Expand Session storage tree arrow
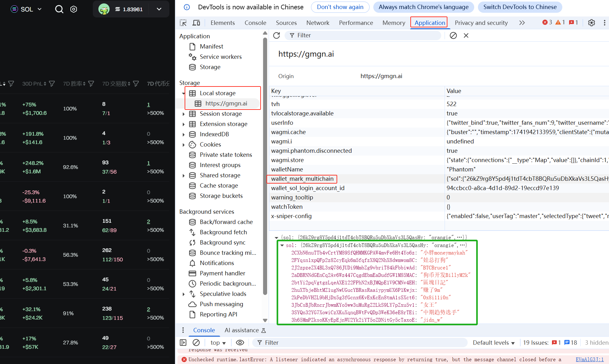The image size is (609, 364). [183, 114]
